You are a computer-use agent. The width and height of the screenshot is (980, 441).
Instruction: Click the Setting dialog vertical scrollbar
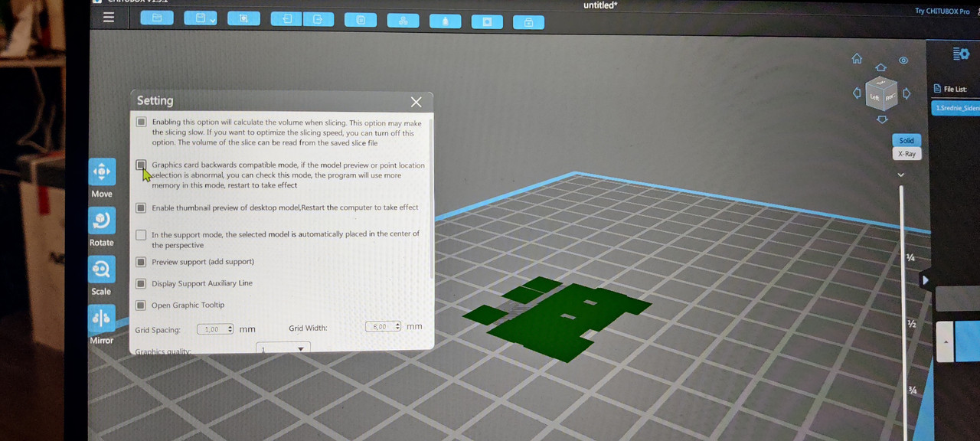[x=431, y=198]
